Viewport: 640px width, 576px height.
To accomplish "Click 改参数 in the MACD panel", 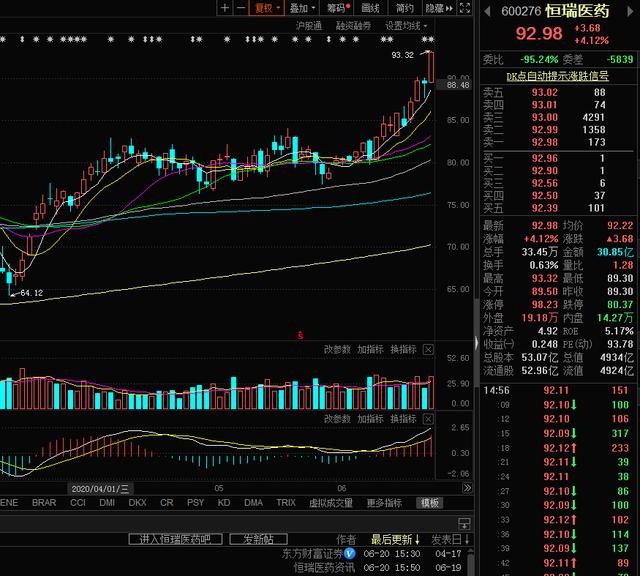I will point(337,419).
